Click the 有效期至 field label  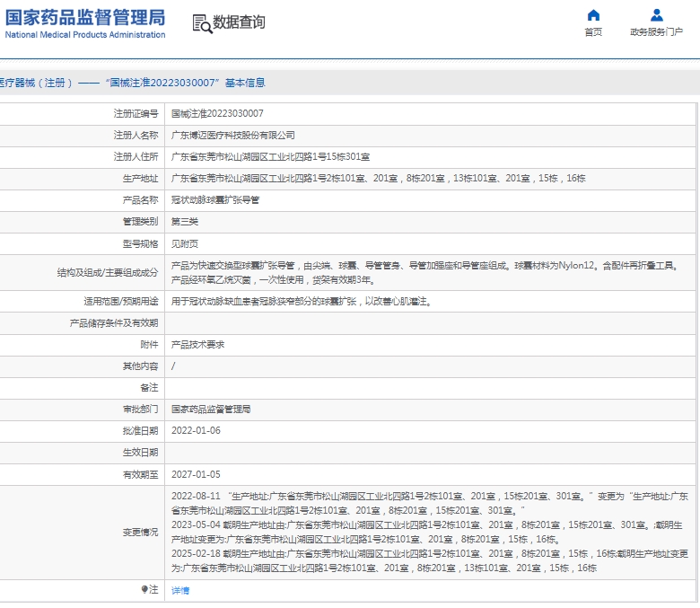click(141, 474)
